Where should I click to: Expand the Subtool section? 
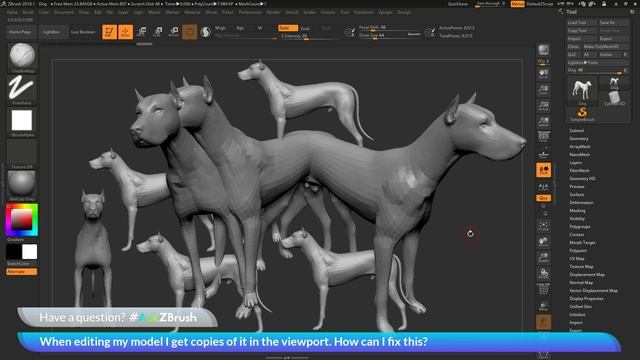pyautogui.click(x=576, y=131)
